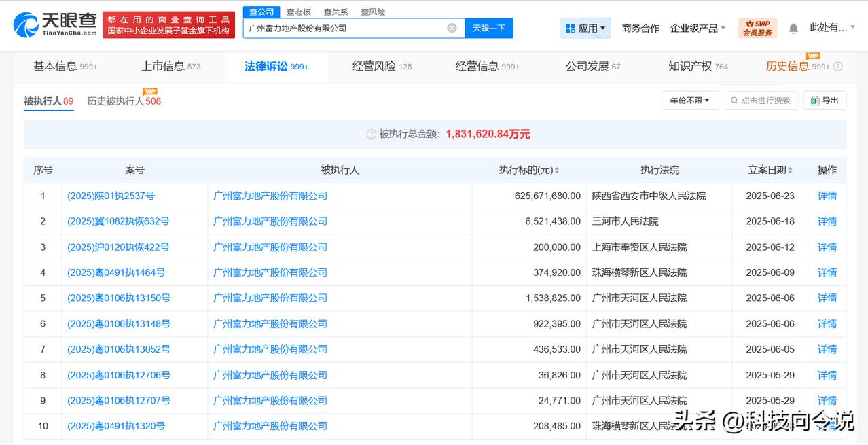The height and width of the screenshot is (445, 868).
Task: Open 详情 for the 2025-06-05 case
Action: pyautogui.click(x=827, y=349)
